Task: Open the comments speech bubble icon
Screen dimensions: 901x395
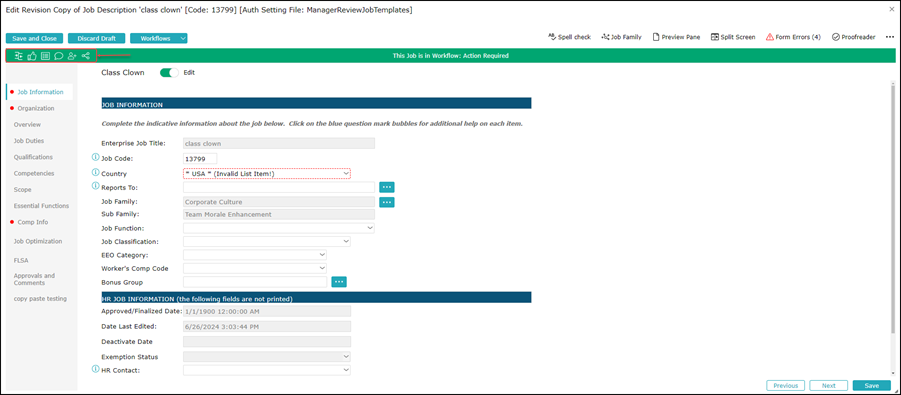Action: pos(59,56)
